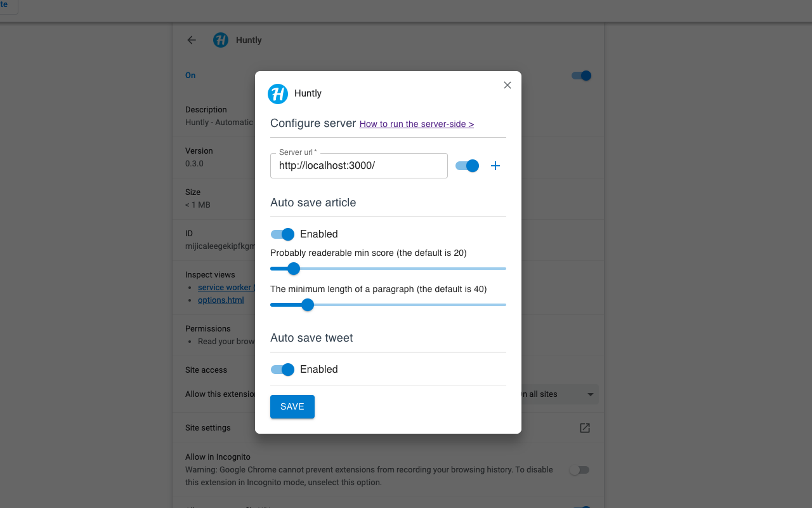Open the options.html inspect view
The height and width of the screenshot is (508, 812).
[x=221, y=300]
